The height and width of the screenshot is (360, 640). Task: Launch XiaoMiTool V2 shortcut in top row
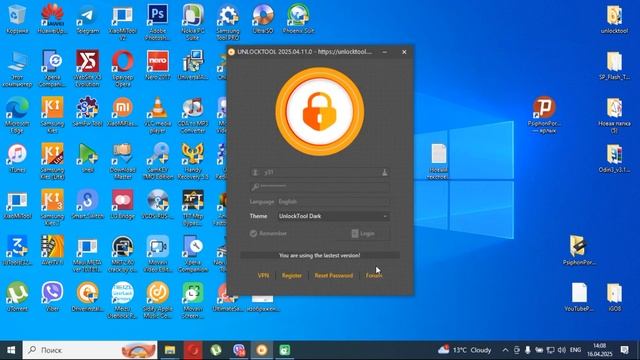click(122, 22)
